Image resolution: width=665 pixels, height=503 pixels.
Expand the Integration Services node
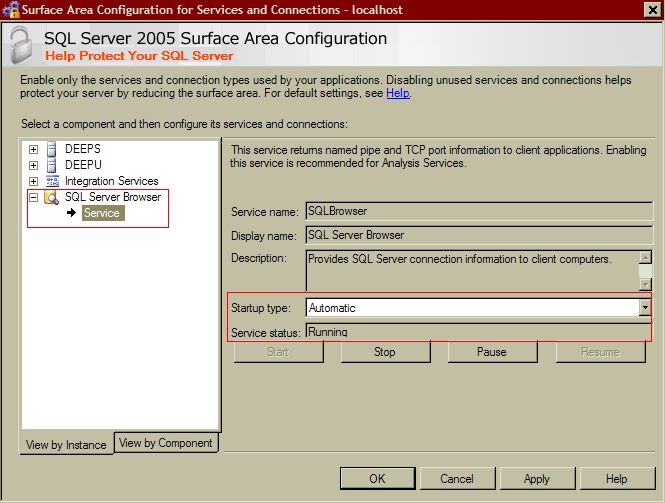pos(34,182)
